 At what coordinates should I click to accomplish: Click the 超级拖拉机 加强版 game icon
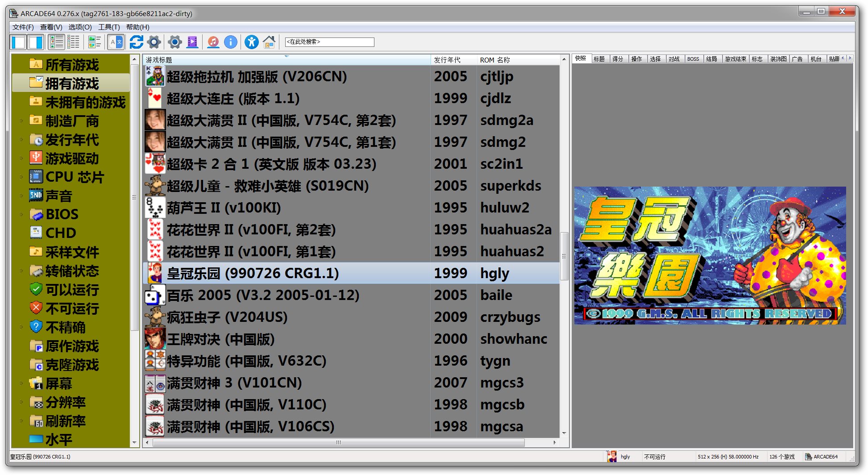pyautogui.click(x=155, y=76)
